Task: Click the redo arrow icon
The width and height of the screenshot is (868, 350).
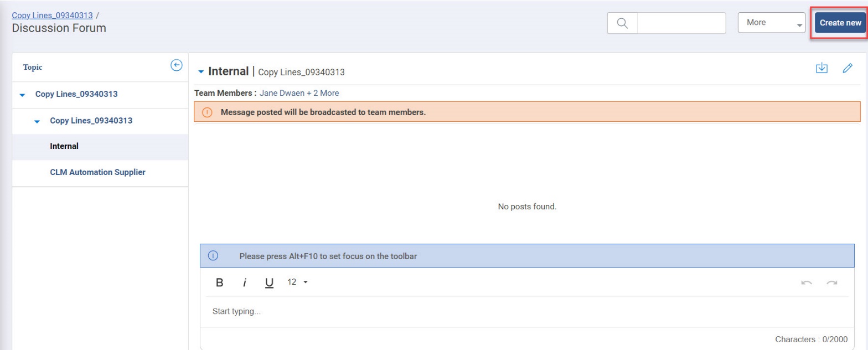Action: [831, 283]
